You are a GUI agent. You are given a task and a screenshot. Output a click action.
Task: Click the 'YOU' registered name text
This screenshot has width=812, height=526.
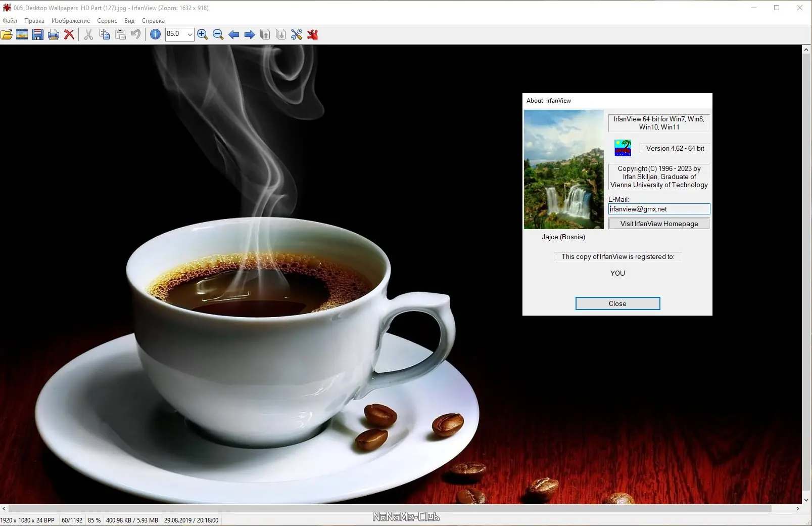[617, 273]
